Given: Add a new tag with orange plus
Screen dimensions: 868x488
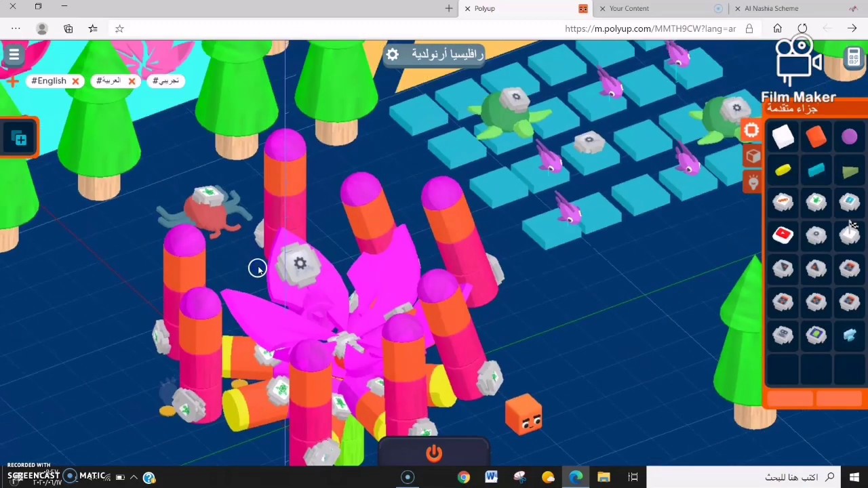Looking at the screenshot, I should click(x=12, y=81).
